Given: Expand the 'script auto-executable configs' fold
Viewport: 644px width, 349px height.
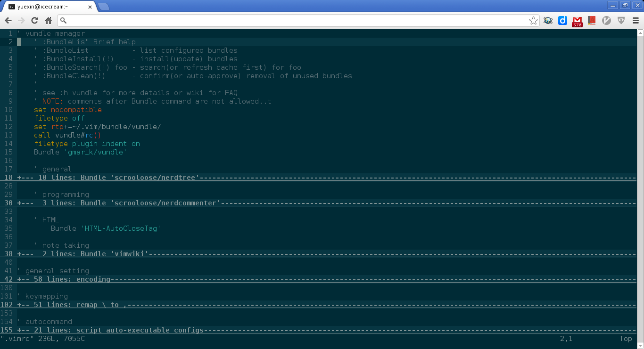Looking at the screenshot, I should pyautogui.click(x=327, y=330).
